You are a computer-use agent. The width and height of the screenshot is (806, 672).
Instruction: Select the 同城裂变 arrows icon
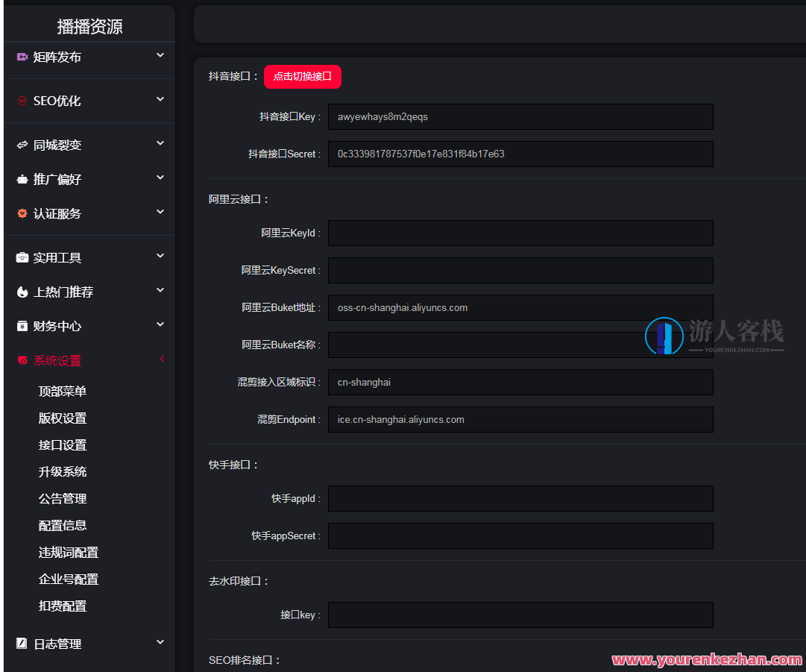point(20,143)
